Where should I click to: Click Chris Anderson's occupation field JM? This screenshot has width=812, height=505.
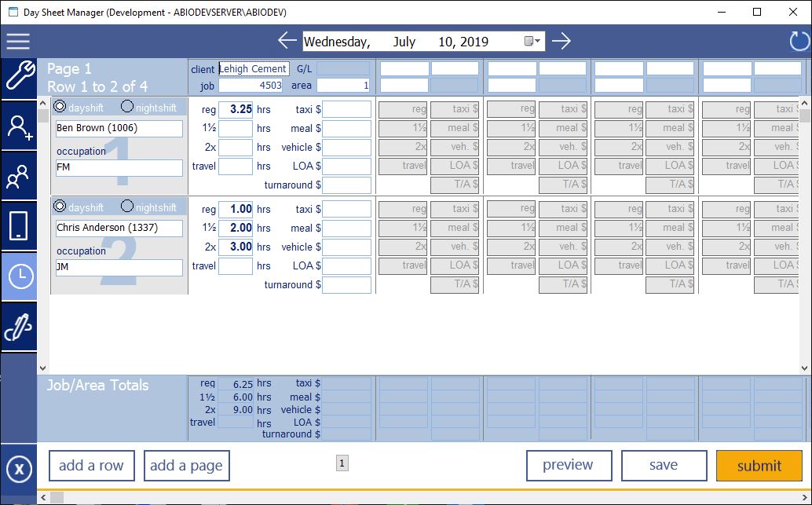pyautogui.click(x=119, y=267)
